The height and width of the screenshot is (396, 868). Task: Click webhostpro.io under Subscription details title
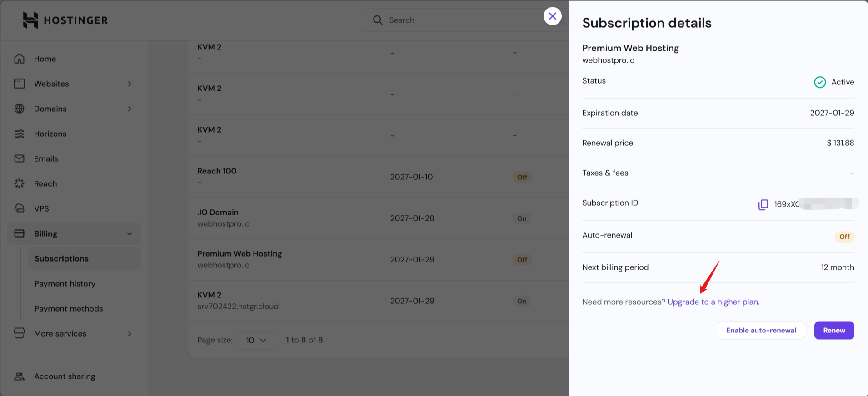(608, 60)
